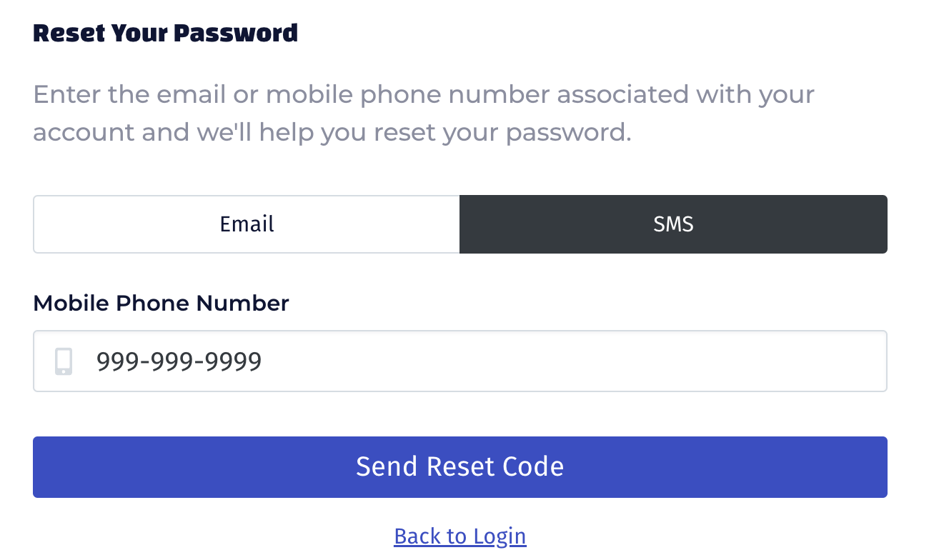Click the instructions paragraph about resetting password
The height and width of the screenshot is (560, 929).
pyautogui.click(x=423, y=113)
